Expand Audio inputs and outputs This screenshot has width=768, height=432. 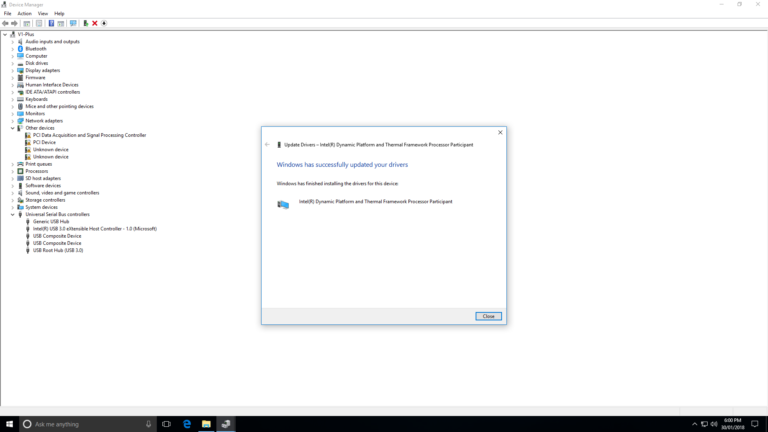coord(13,42)
